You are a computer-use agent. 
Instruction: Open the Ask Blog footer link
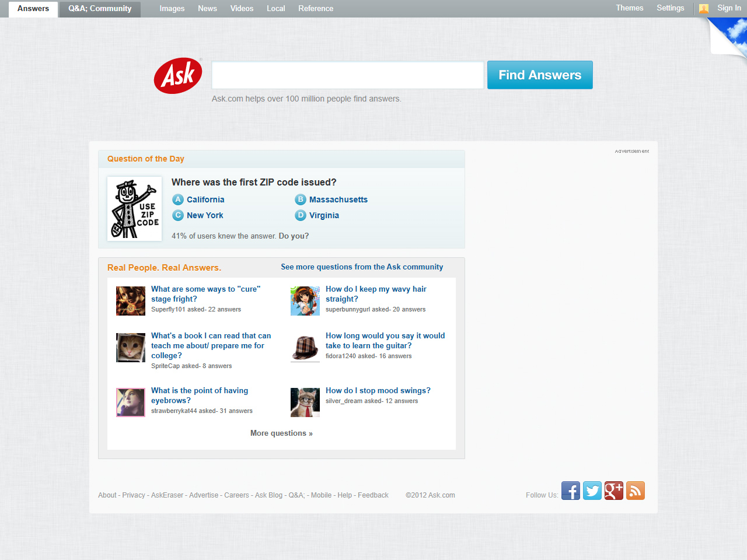[268, 495]
